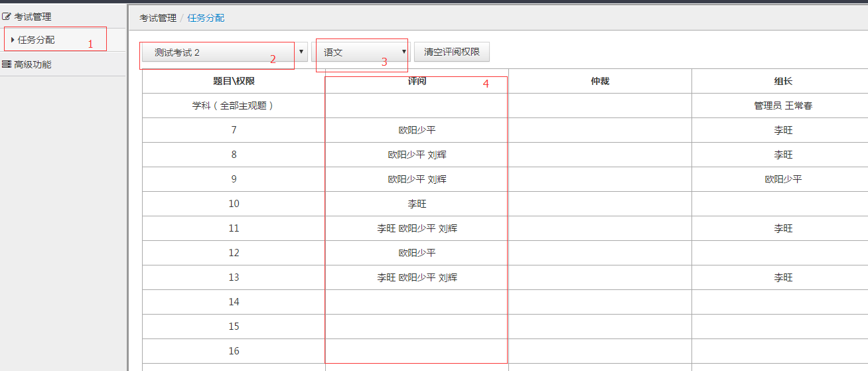Click the empty 评阅 cell for question 14
Image resolution: width=868 pixels, height=371 pixels.
(417, 302)
